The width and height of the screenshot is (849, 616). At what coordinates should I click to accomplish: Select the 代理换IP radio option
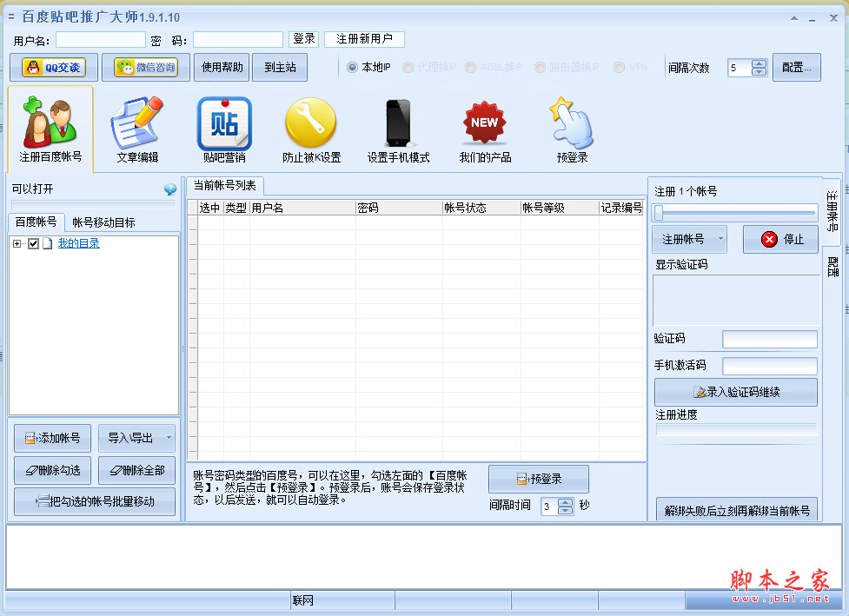click(x=410, y=67)
